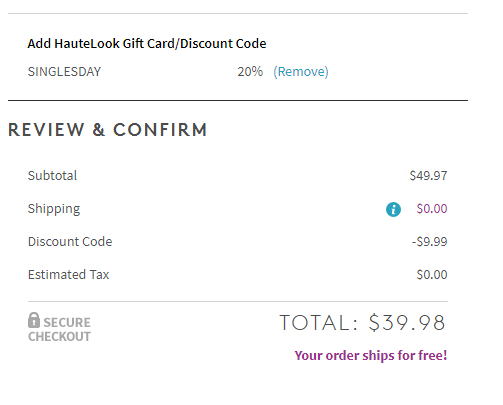503x405 pixels.
Task: Click the Add HauteLook Gift Card/Discount Code heading
Action: [x=147, y=44]
